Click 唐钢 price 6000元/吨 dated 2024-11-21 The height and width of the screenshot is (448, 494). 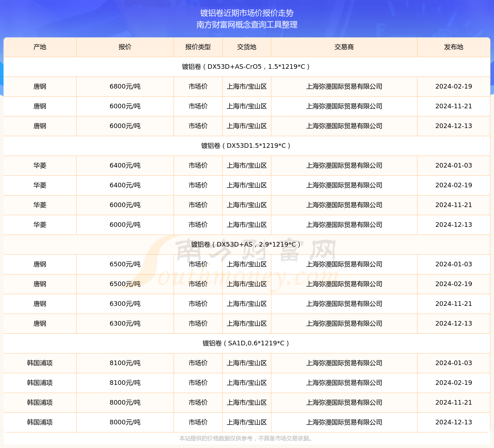pyautogui.click(x=125, y=106)
